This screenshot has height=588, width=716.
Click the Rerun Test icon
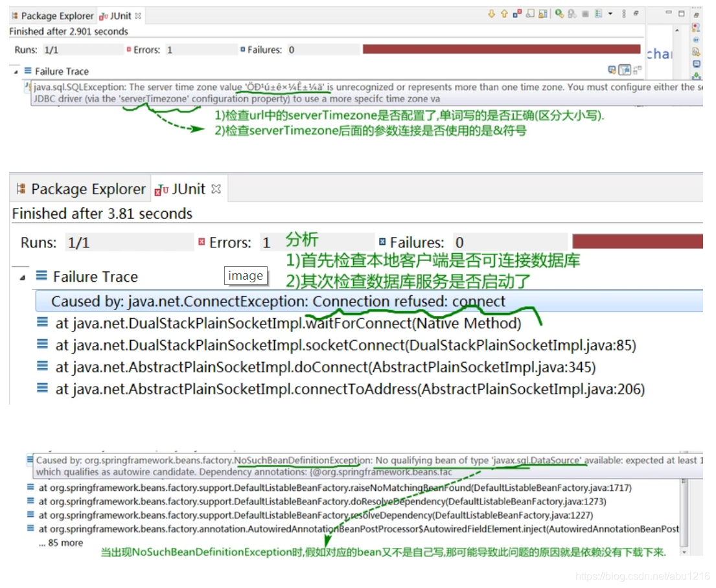[559, 14]
